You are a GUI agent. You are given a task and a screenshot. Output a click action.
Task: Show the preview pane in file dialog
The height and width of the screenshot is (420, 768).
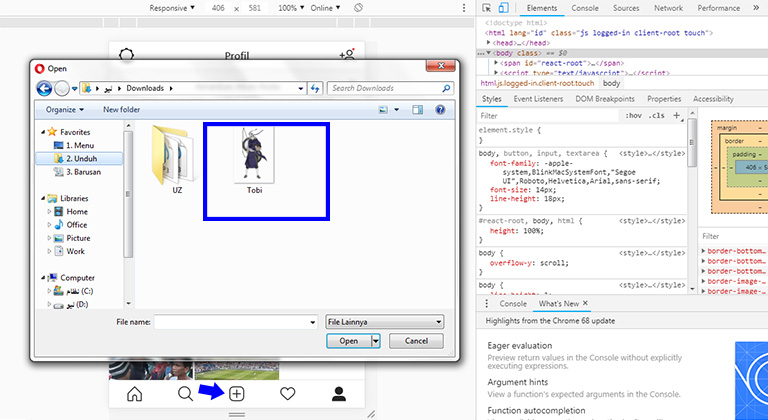point(418,109)
